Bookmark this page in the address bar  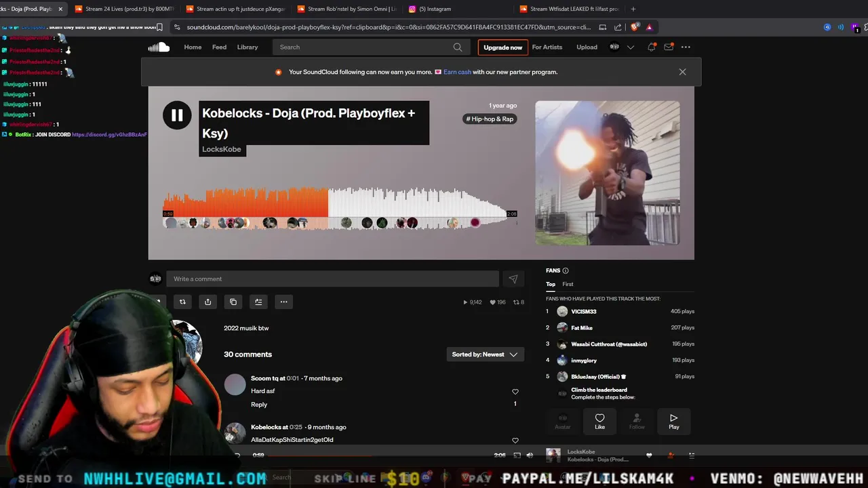click(159, 27)
